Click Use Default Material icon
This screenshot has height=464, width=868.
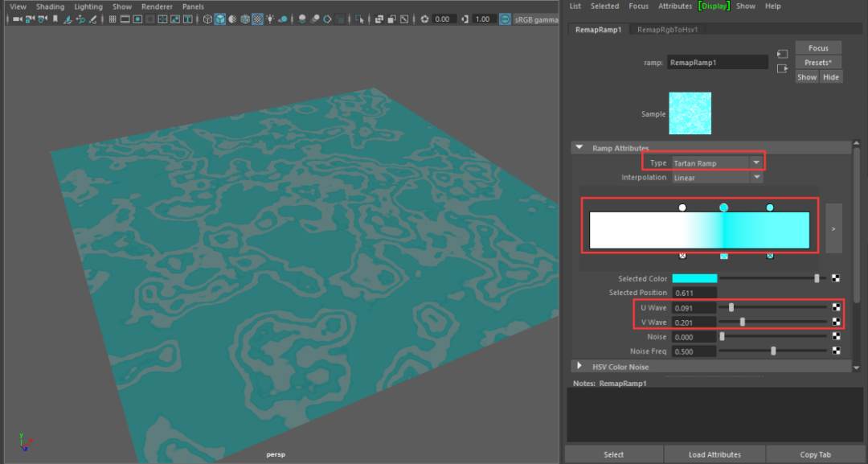[x=232, y=19]
